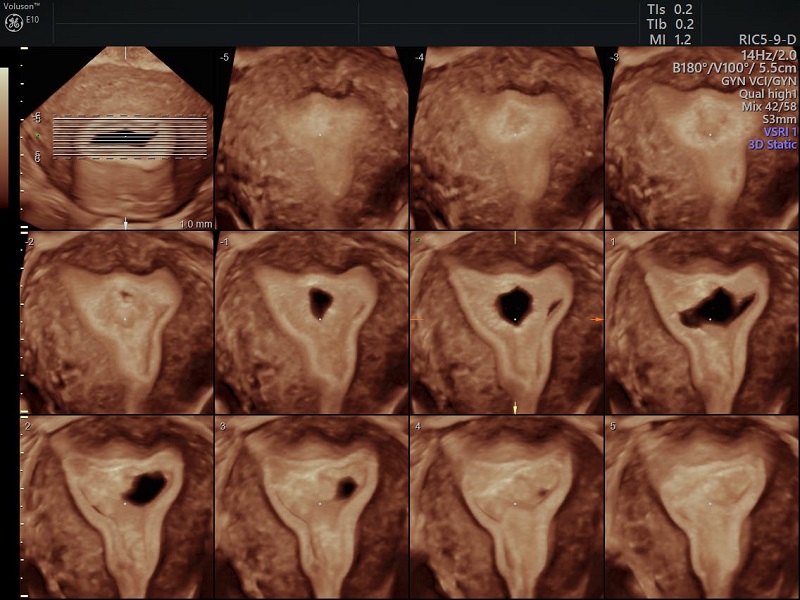Screen dimensions: 800x600
Task: Click the sepia color scale bar
Action: (x=5, y=135)
